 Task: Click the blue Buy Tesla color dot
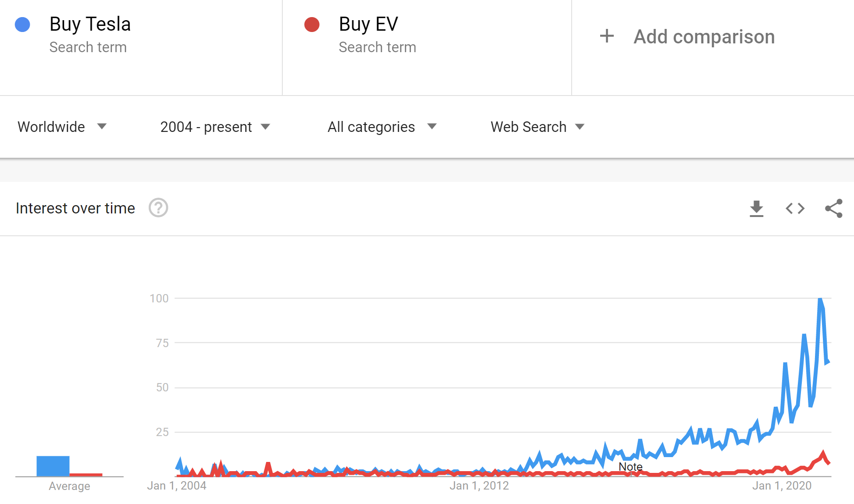[22, 25]
